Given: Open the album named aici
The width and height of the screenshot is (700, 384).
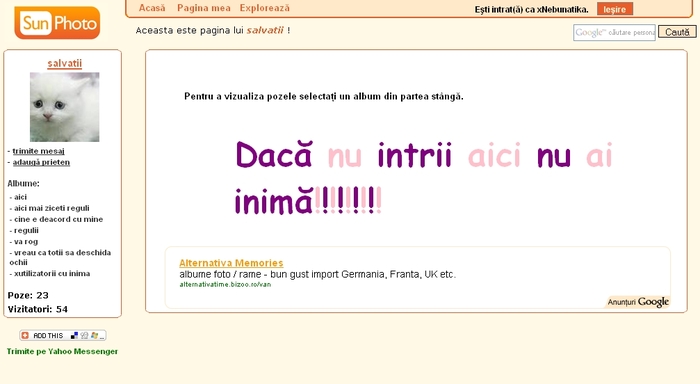Looking at the screenshot, I should (x=20, y=197).
